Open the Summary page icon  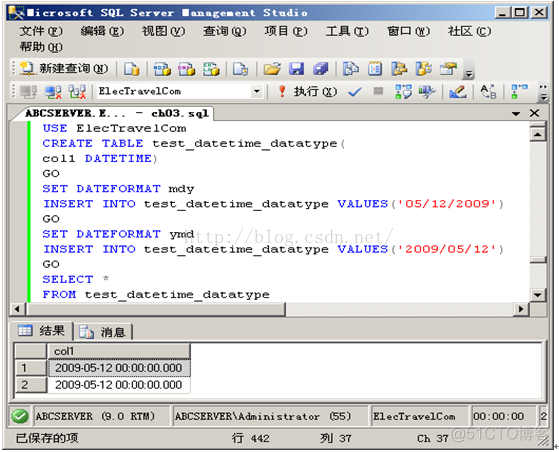(375, 68)
